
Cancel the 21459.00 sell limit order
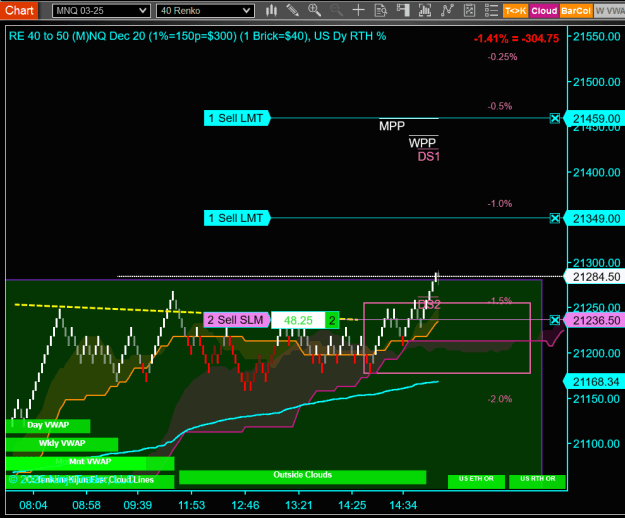click(555, 118)
